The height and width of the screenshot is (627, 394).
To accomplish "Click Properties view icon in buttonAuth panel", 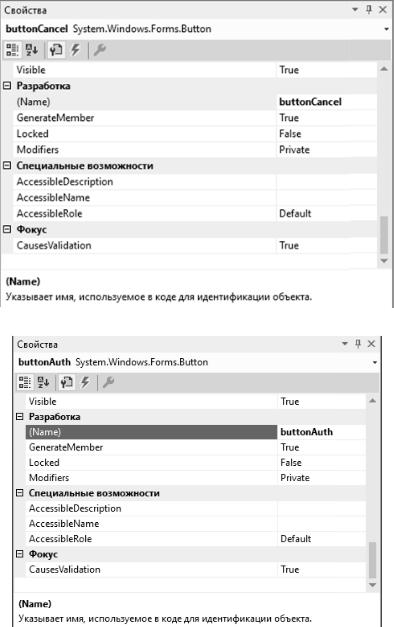I will tap(66, 382).
